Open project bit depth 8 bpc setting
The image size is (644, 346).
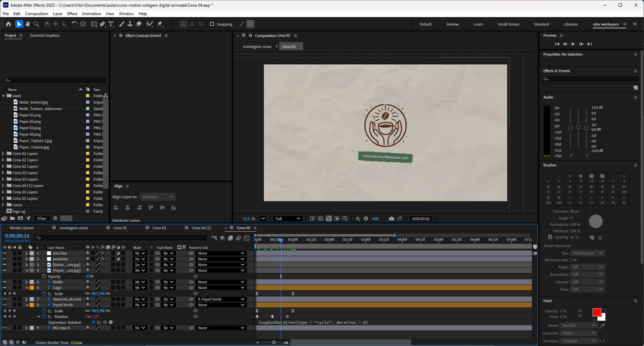pos(42,218)
